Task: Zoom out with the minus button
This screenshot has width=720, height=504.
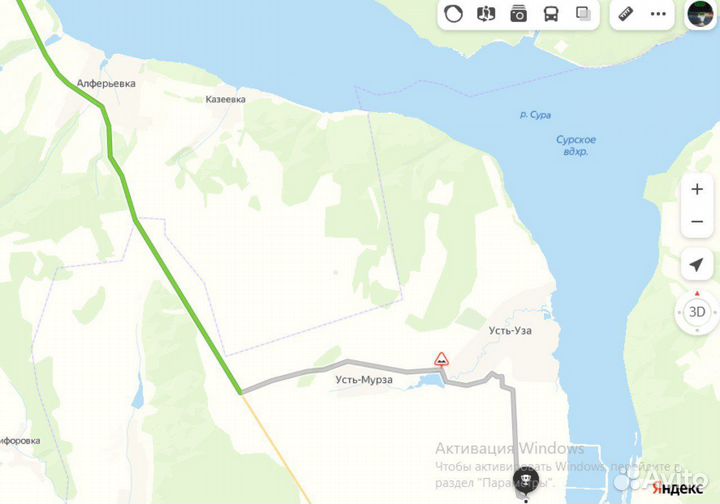Action: click(x=697, y=222)
